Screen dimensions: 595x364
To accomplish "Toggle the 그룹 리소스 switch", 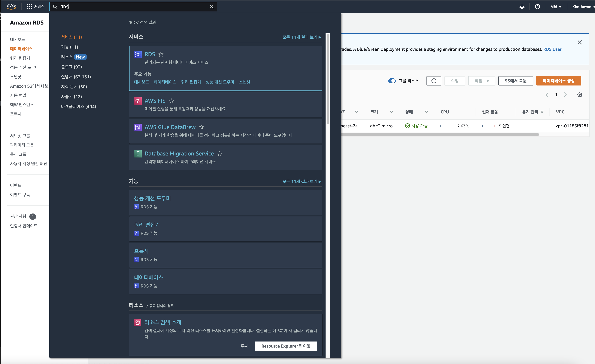I will tap(392, 81).
